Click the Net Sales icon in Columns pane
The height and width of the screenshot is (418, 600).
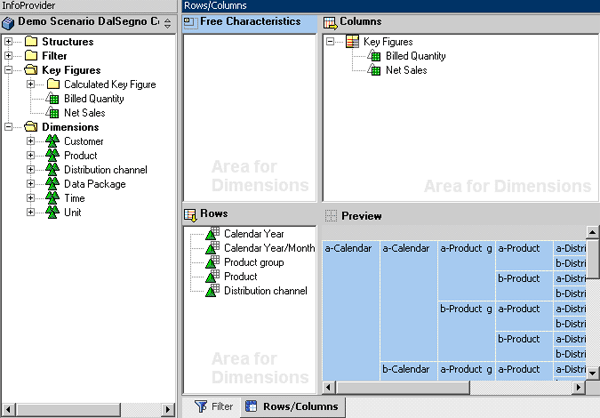tap(374, 70)
